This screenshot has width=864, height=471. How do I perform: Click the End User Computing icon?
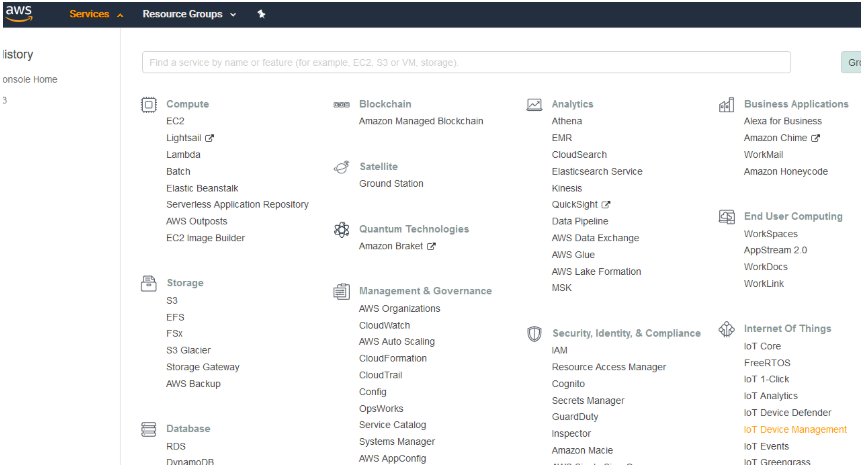[x=727, y=217]
